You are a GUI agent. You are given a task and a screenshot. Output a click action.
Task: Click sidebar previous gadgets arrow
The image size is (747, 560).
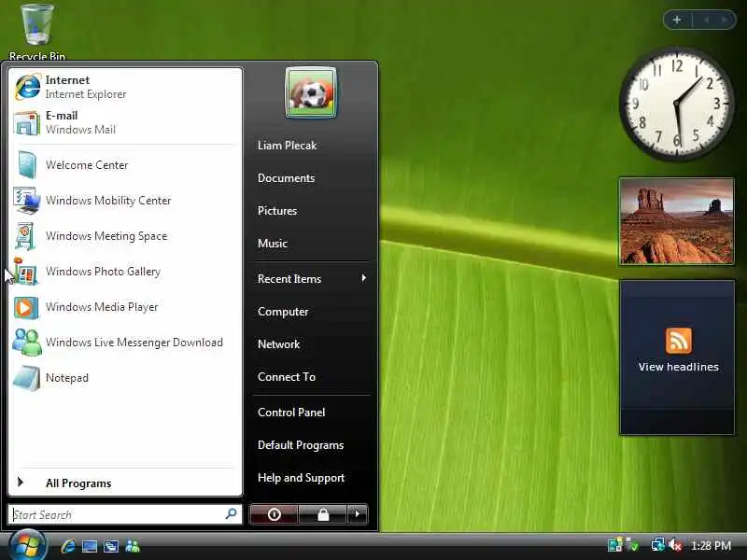(x=706, y=20)
